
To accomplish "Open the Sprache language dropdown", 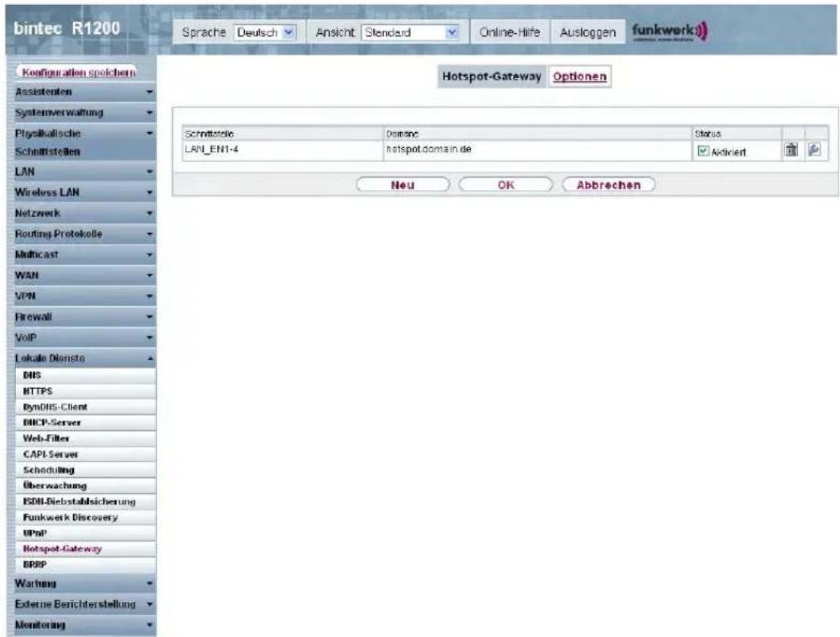I will pos(265,33).
